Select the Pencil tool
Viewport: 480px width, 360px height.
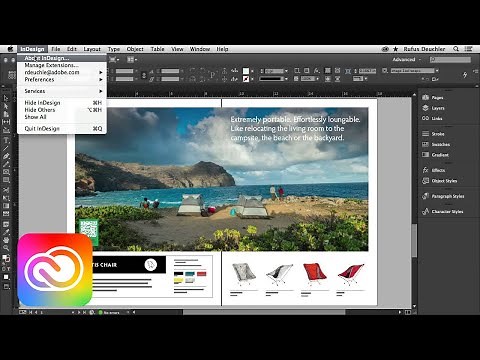pyautogui.click(x=6, y=164)
